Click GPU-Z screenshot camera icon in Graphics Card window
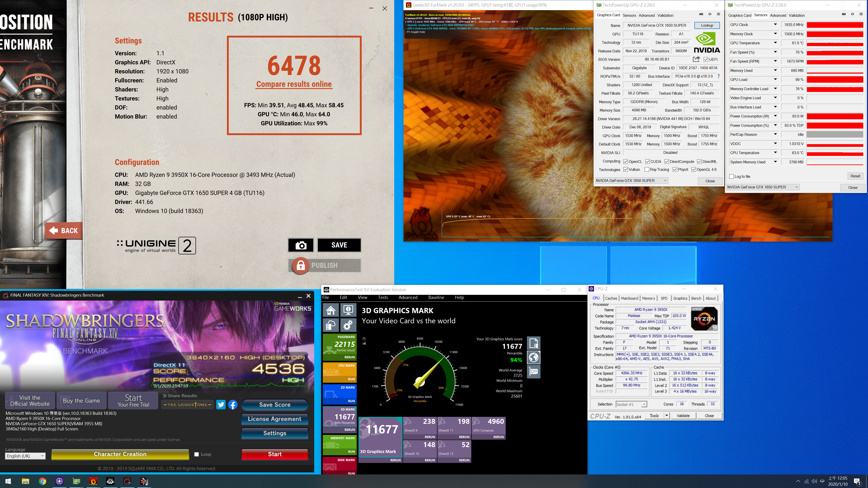The height and width of the screenshot is (488, 868). click(701, 14)
